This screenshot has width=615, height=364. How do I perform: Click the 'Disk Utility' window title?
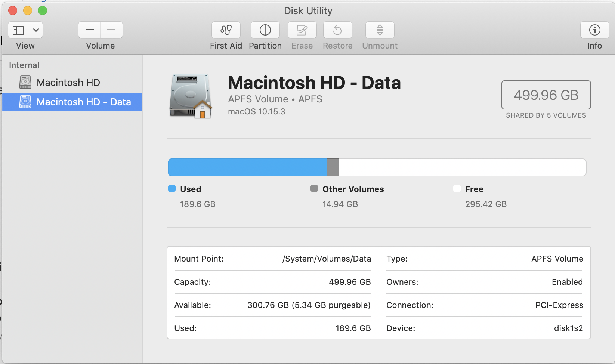[308, 11]
